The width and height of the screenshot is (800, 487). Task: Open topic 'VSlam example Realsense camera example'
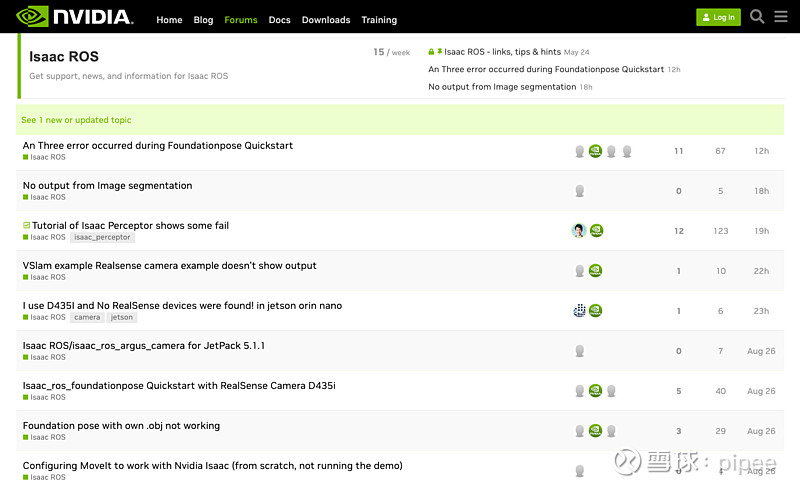[x=169, y=266]
